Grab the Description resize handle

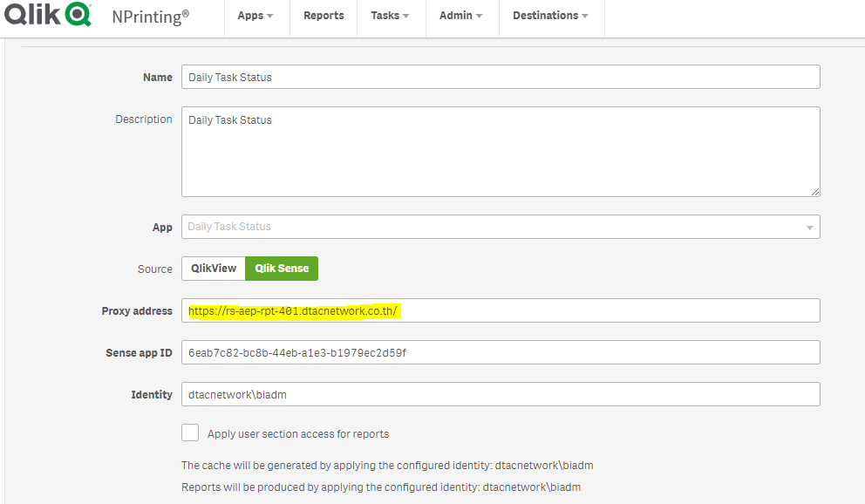point(815,192)
